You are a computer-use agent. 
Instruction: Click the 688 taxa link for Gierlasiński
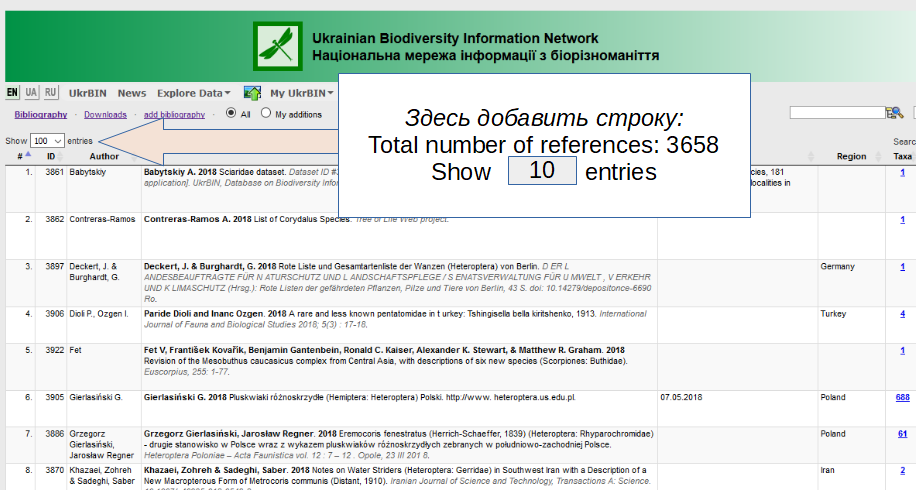(x=902, y=397)
